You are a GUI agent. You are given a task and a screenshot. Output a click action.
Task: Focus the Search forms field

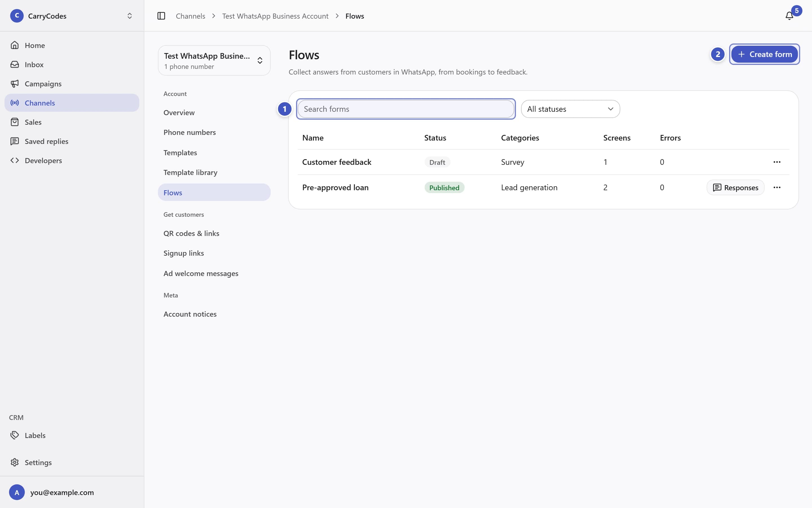point(406,109)
